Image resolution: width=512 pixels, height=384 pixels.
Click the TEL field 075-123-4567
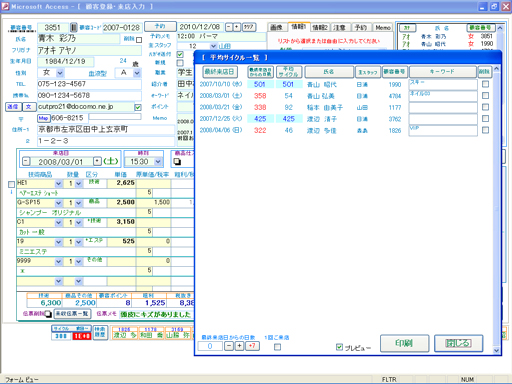point(89,84)
